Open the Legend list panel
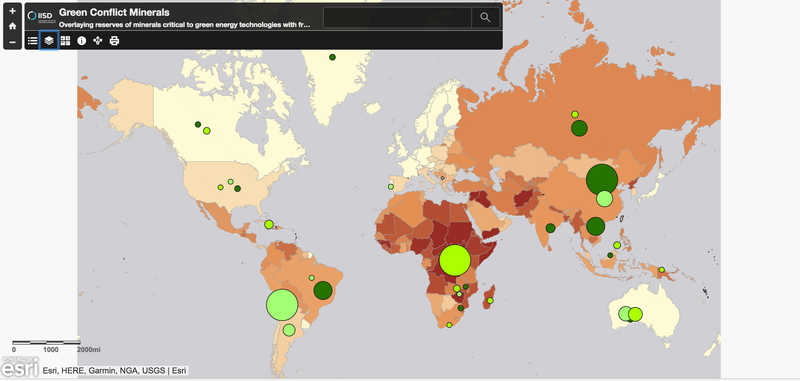The height and width of the screenshot is (381, 800). click(32, 41)
